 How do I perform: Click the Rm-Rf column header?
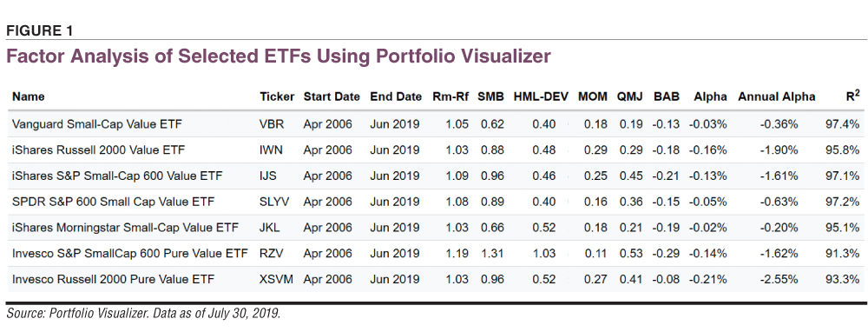(x=450, y=97)
